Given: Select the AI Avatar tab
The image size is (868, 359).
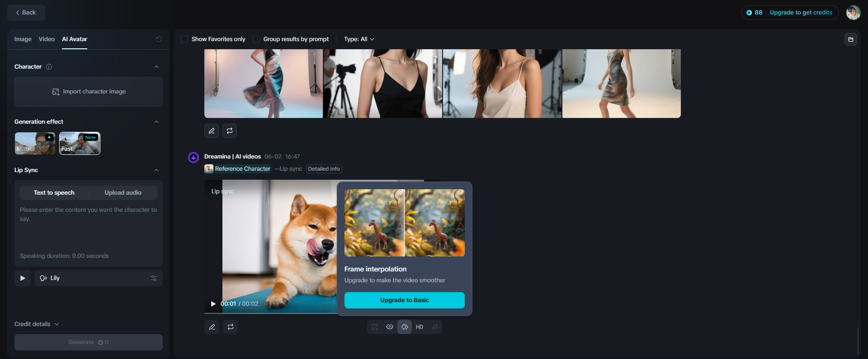Looking at the screenshot, I should click(75, 39).
